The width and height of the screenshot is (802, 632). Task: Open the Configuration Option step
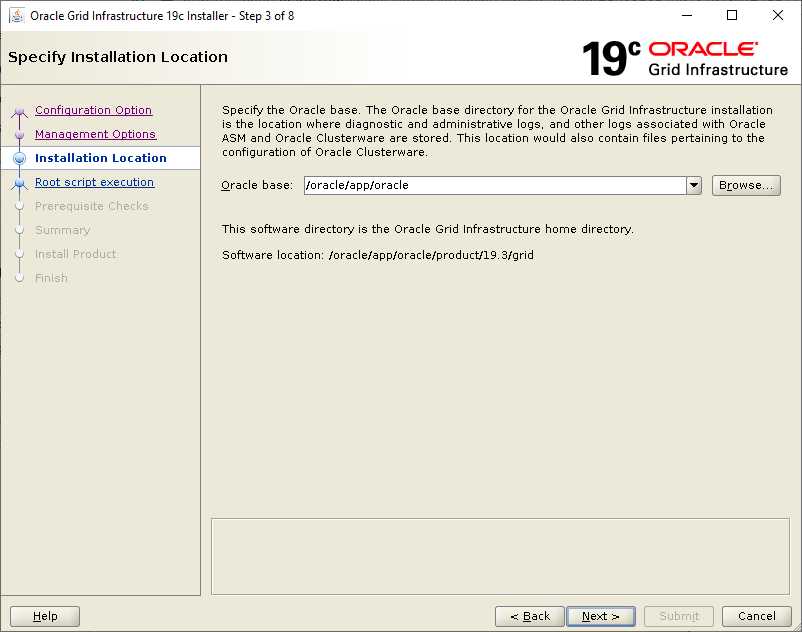coord(93,110)
